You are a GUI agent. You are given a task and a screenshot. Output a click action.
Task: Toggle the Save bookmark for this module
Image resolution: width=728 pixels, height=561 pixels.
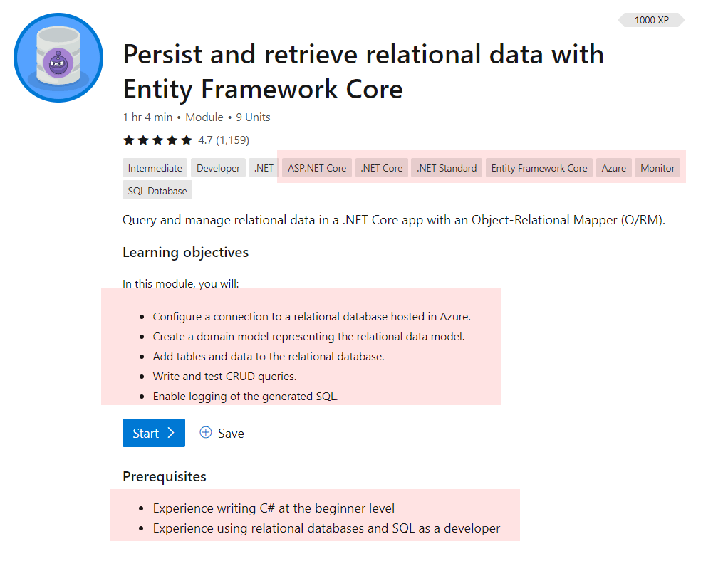(222, 433)
